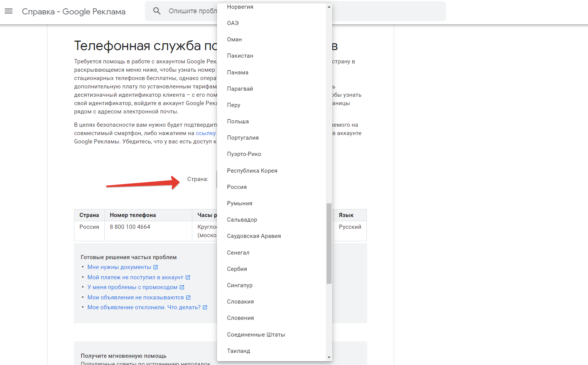
Task: Open the hamburger main menu
Action: point(8,11)
